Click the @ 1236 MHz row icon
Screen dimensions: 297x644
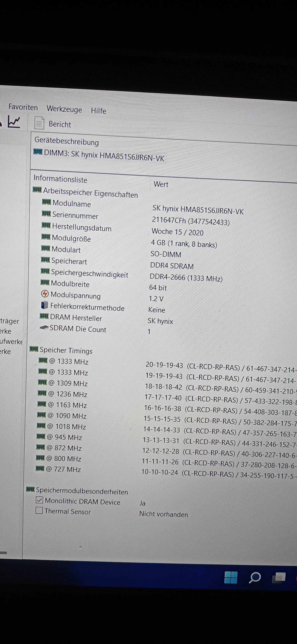[x=42, y=393]
